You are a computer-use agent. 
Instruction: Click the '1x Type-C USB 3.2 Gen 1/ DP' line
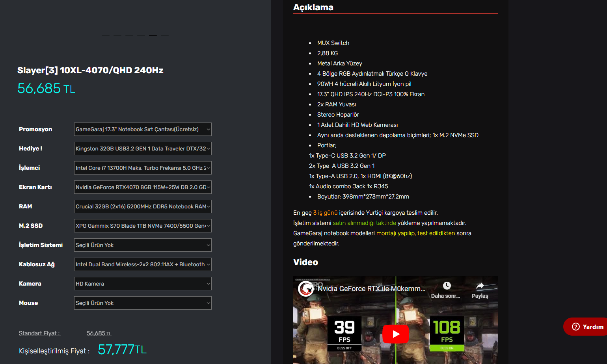347,156
